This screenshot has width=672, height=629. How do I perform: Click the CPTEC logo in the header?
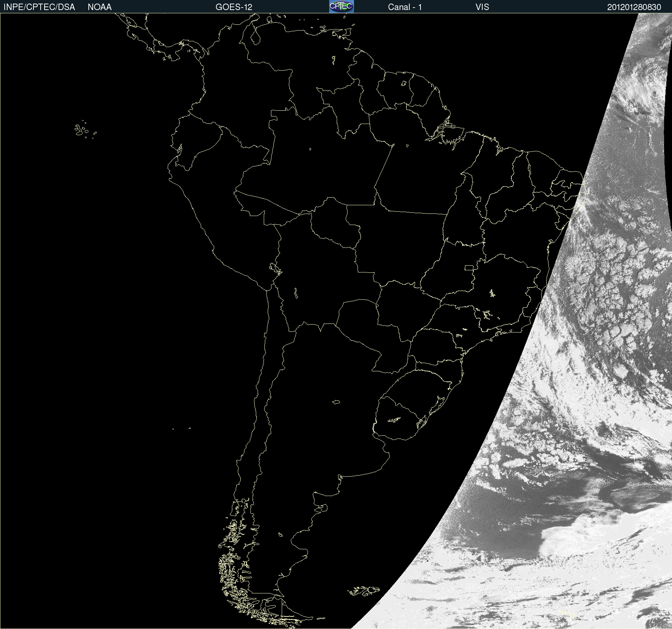[341, 6]
